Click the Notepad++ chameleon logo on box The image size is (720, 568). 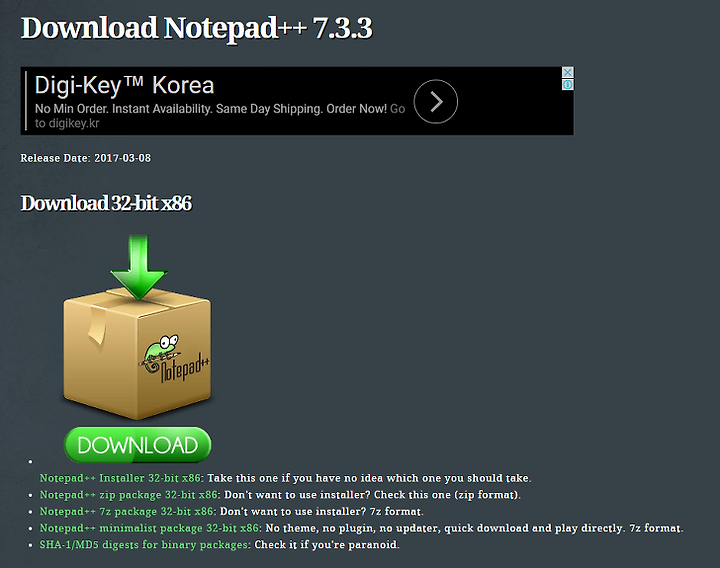click(173, 359)
